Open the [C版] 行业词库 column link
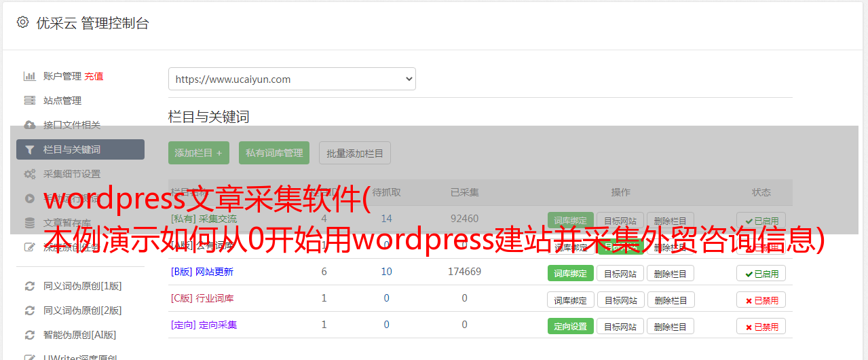Screen dimensions: 868x360 point(202,298)
